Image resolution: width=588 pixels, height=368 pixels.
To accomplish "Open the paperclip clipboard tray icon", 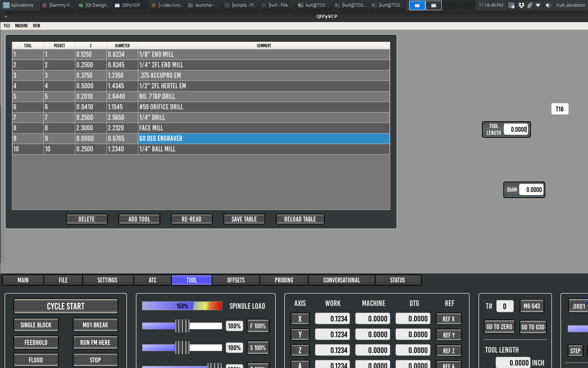I will pyautogui.click(x=530, y=5).
